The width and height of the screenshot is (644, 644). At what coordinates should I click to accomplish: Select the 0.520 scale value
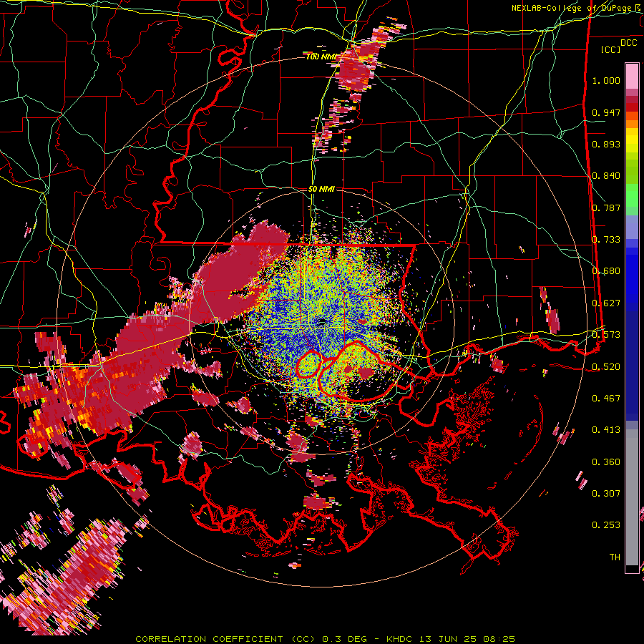606,366
